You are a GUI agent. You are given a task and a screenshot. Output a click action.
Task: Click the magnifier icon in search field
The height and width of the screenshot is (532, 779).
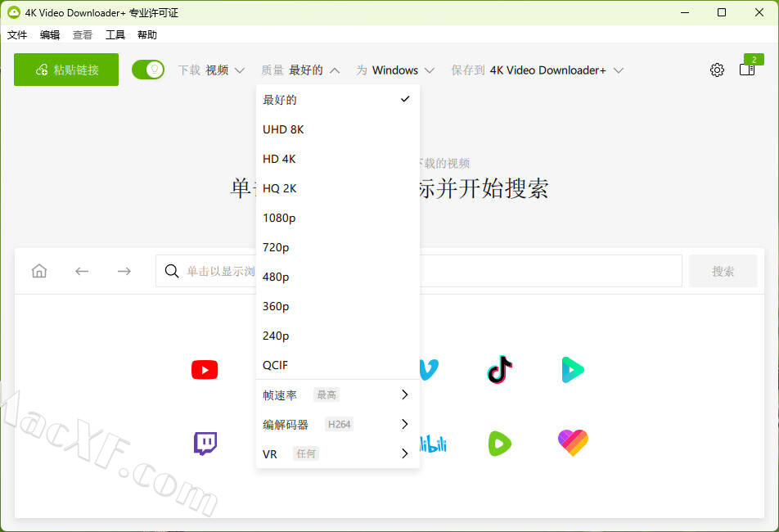click(x=172, y=271)
